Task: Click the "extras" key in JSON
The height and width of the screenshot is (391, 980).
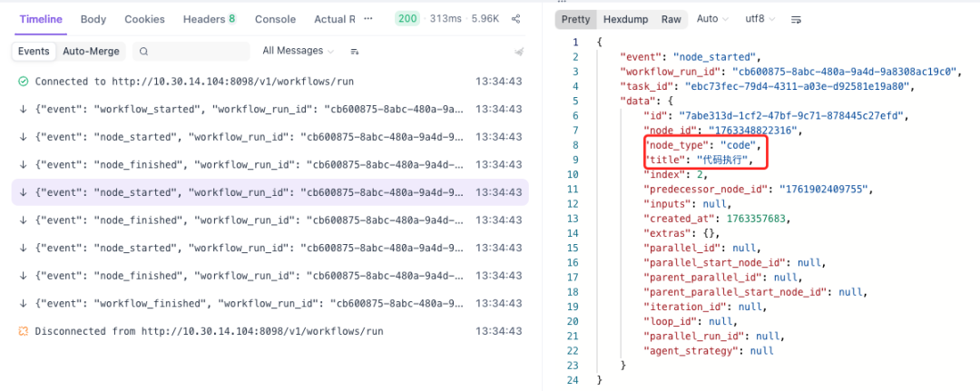Action: (x=668, y=233)
